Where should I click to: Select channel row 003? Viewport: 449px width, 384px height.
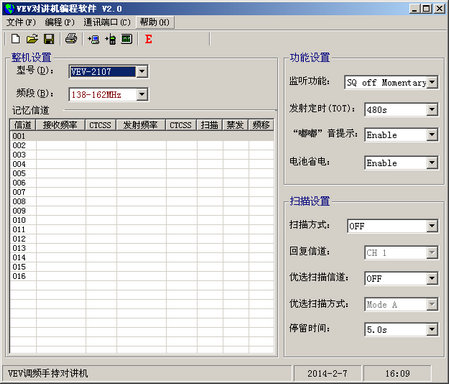coord(142,155)
